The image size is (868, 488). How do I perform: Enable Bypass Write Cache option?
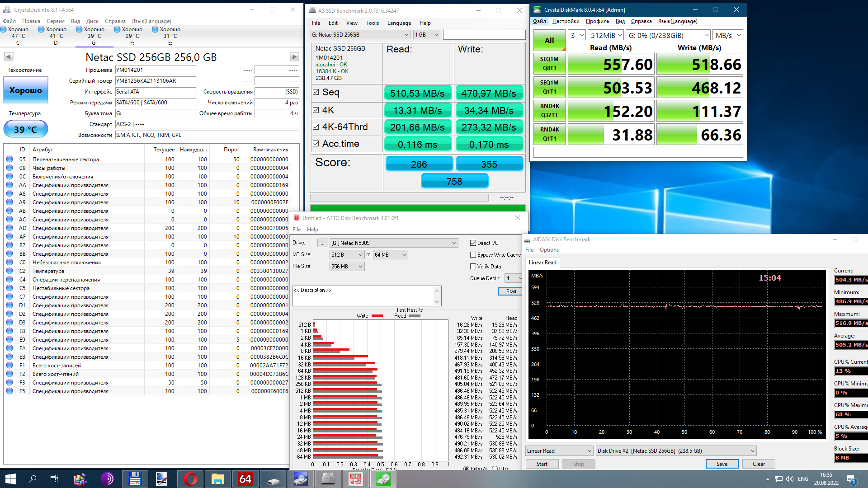[x=473, y=255]
